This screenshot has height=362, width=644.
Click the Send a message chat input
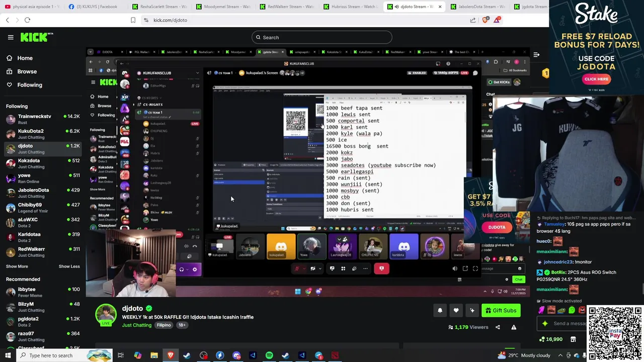tap(562, 324)
